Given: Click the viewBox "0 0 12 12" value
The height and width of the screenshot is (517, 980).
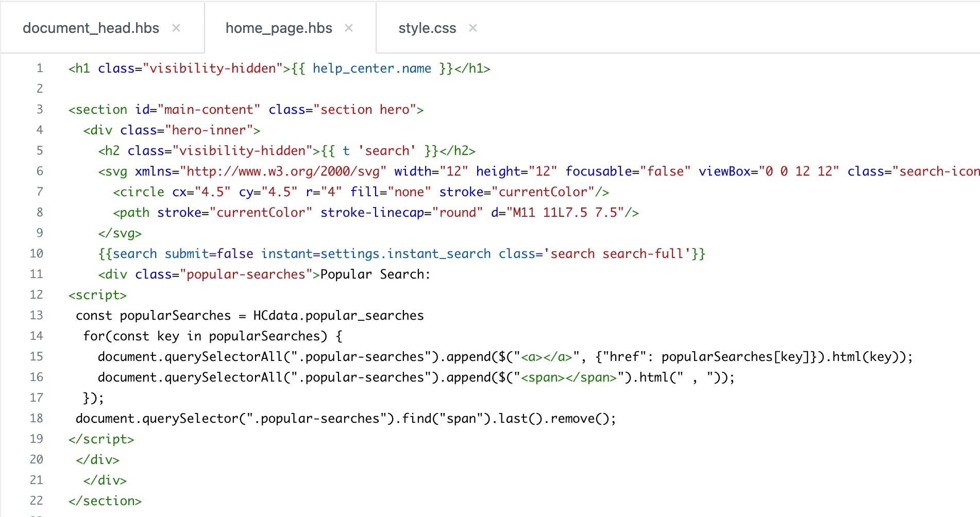Looking at the screenshot, I should pyautogui.click(x=799, y=171).
